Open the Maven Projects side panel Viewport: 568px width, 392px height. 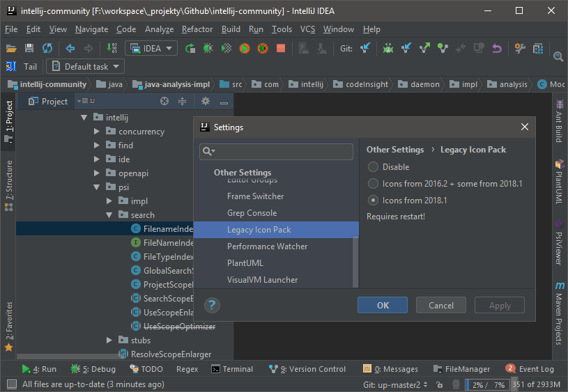click(560, 313)
